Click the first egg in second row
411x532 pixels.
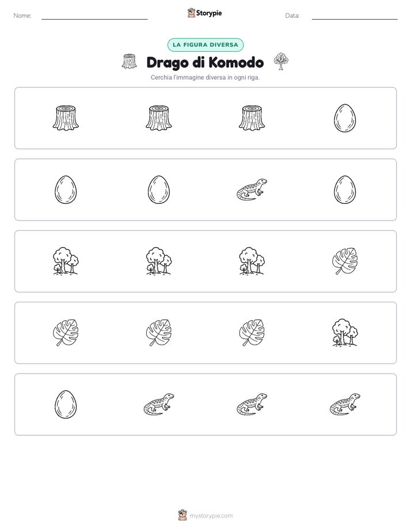pyautogui.click(x=66, y=189)
